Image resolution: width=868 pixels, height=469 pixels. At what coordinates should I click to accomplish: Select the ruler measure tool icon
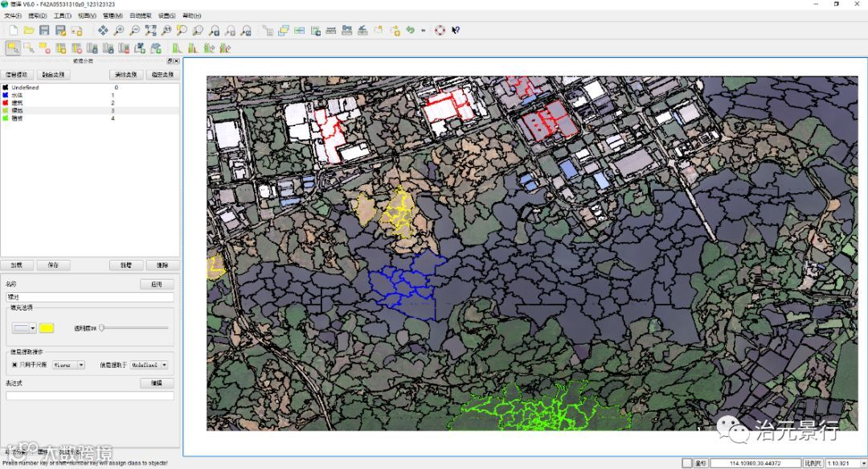coord(331,31)
